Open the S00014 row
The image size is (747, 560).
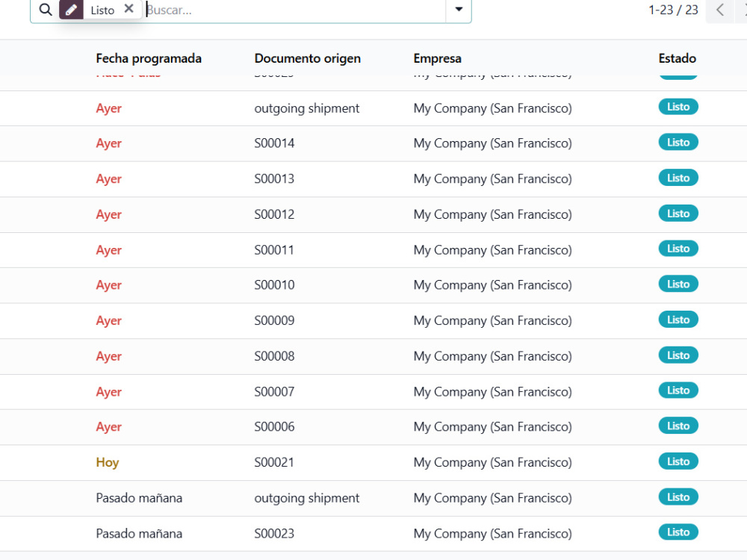373,143
